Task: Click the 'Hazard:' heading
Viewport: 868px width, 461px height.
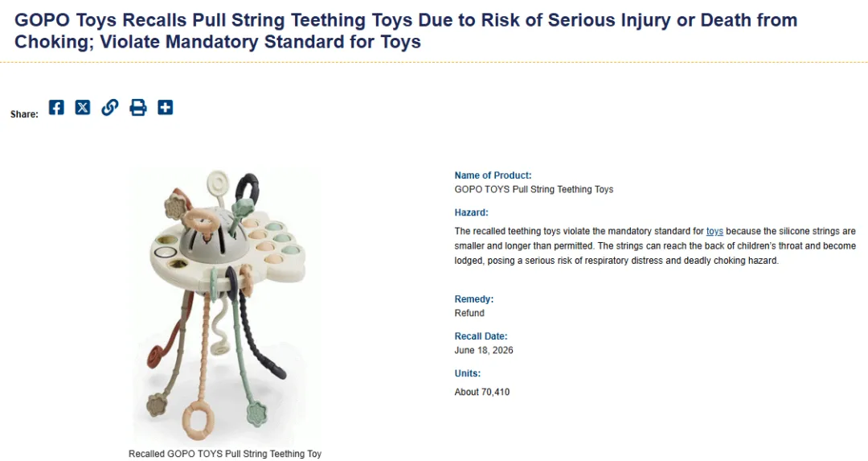Action: tap(471, 212)
